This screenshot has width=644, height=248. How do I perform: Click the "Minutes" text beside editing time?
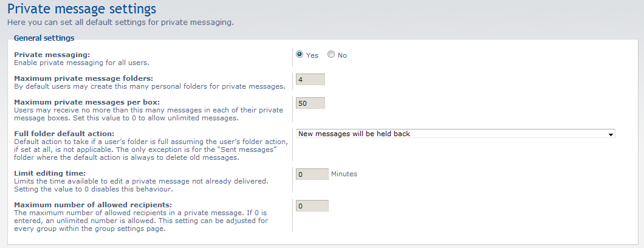pyautogui.click(x=344, y=174)
